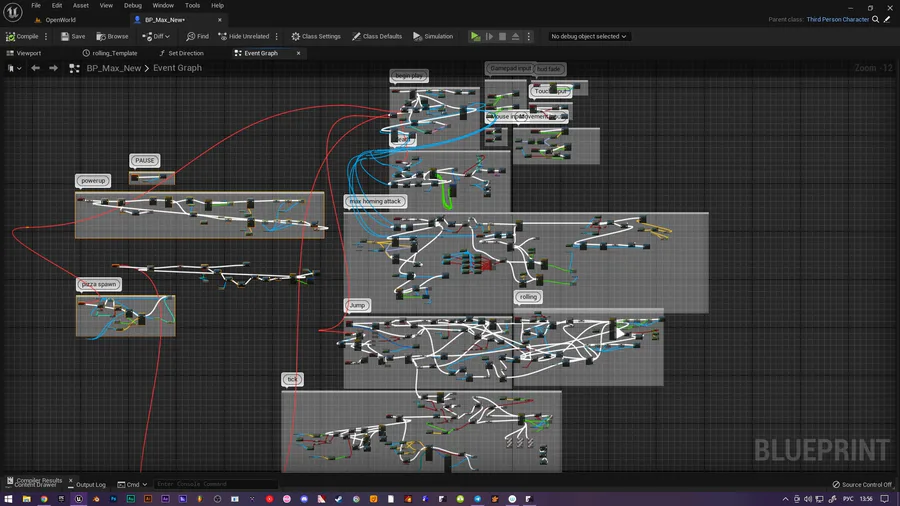Open the Edit menu
This screenshot has width=900, height=506.
pyautogui.click(x=57, y=5)
